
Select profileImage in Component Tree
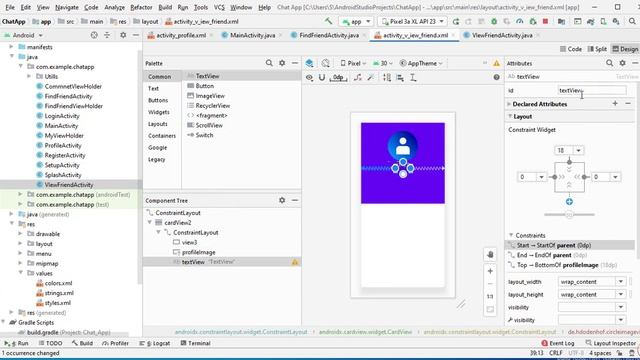point(198,252)
